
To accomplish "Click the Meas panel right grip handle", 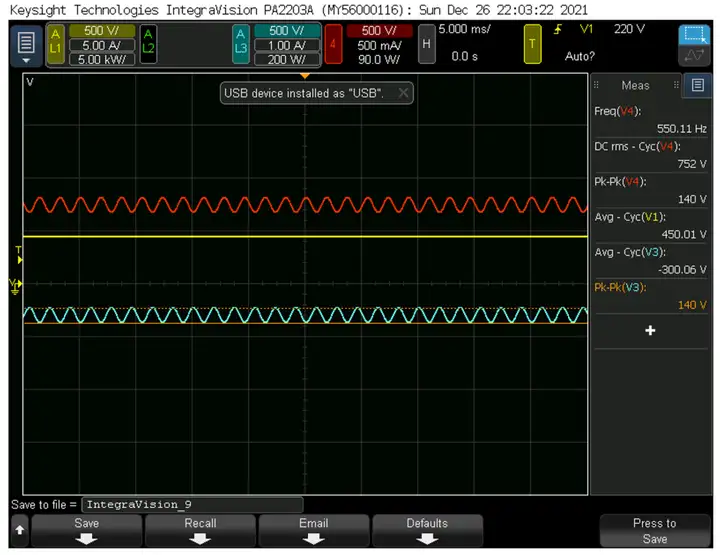I will (x=676, y=85).
